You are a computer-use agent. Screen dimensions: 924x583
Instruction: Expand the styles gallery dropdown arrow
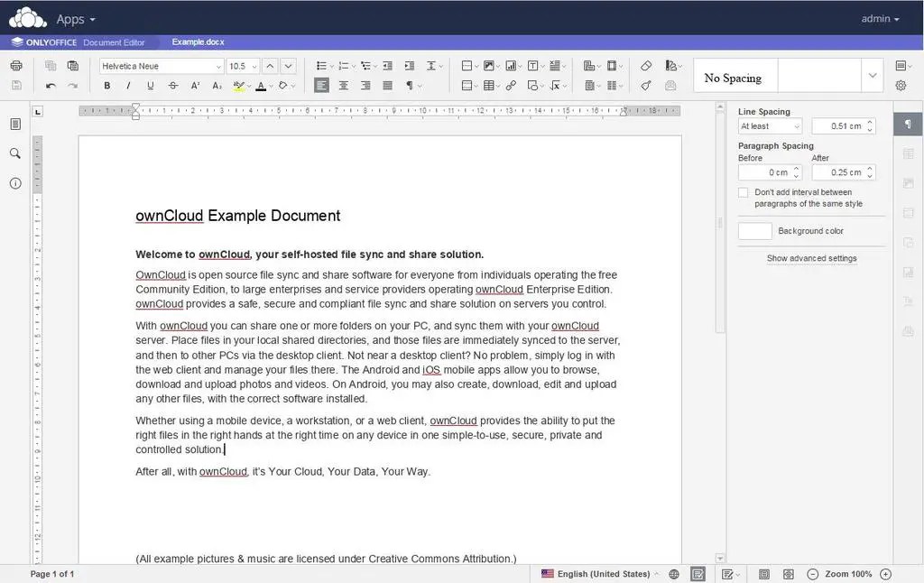[873, 76]
